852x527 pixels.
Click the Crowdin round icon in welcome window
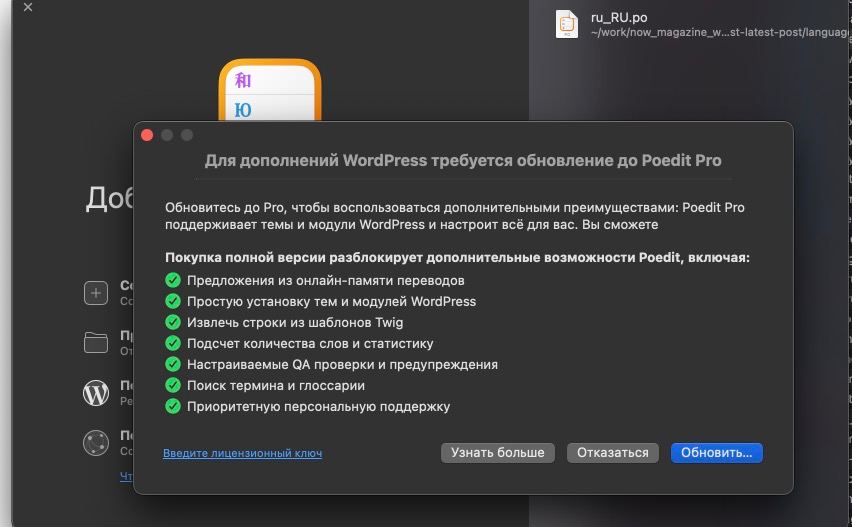pyautogui.click(x=96, y=443)
